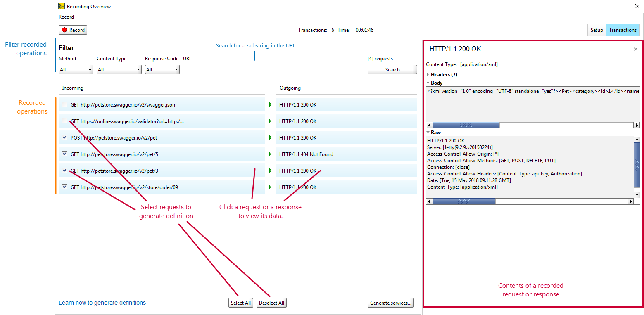
Task: Uncheck the GET /v2/pet/3 request
Action: point(64,170)
